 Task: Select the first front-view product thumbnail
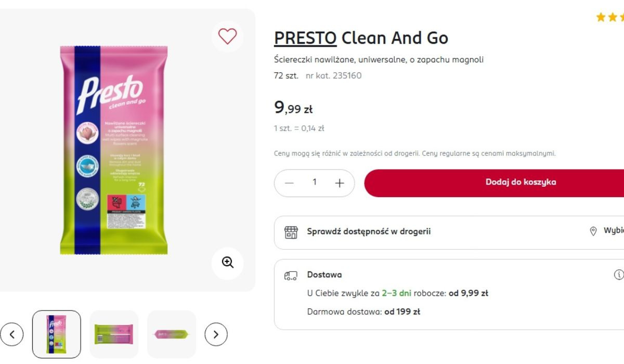pos(56,334)
